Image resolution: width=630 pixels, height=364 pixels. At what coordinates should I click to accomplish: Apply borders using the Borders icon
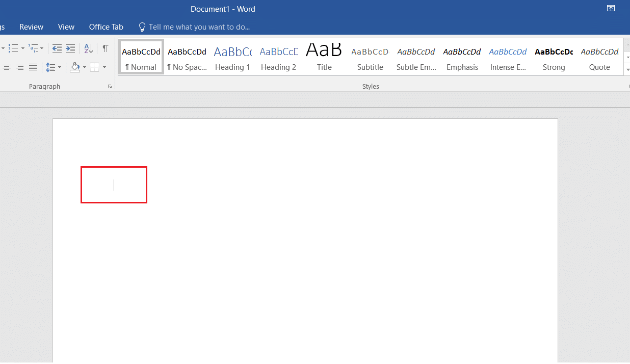click(x=94, y=67)
